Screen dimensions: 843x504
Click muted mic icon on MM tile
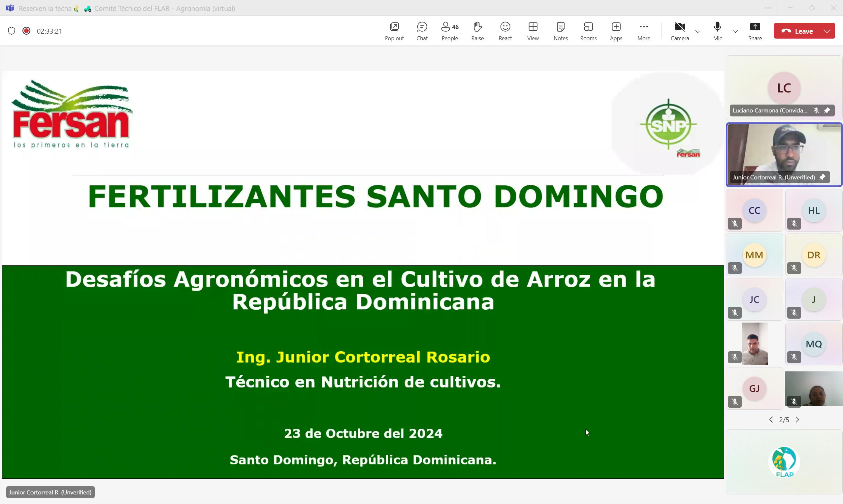(735, 268)
